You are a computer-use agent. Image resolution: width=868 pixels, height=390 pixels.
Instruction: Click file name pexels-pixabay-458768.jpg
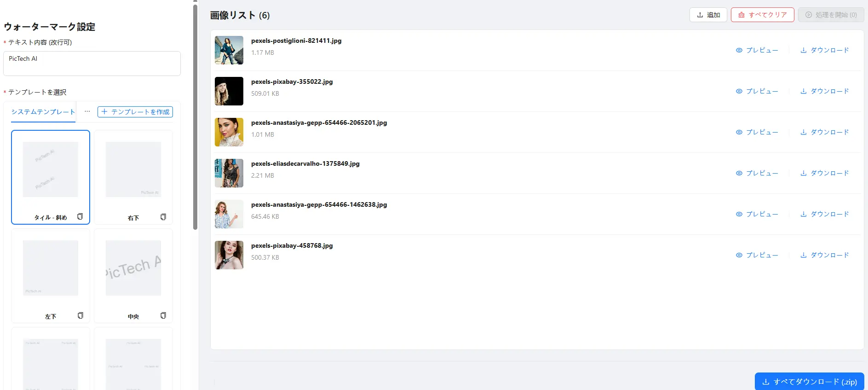(292, 245)
